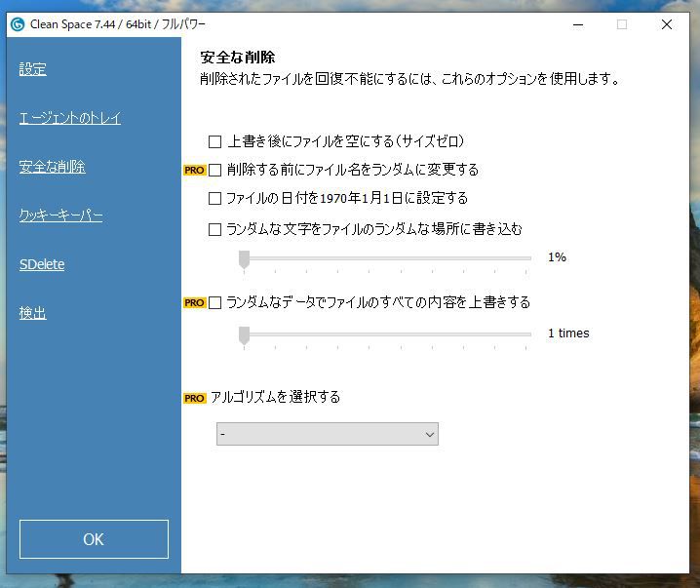700x588 pixels.
Task: Enable ランダムな文字をファイルのランダムな場所に書き込む checkbox
Action: coord(214,229)
